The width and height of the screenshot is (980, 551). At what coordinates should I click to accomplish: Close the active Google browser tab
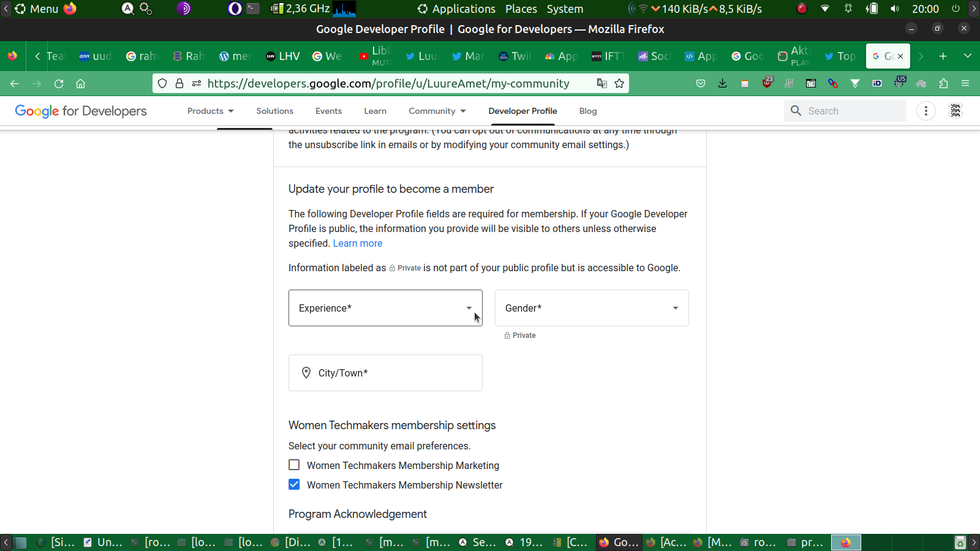[x=900, y=56]
